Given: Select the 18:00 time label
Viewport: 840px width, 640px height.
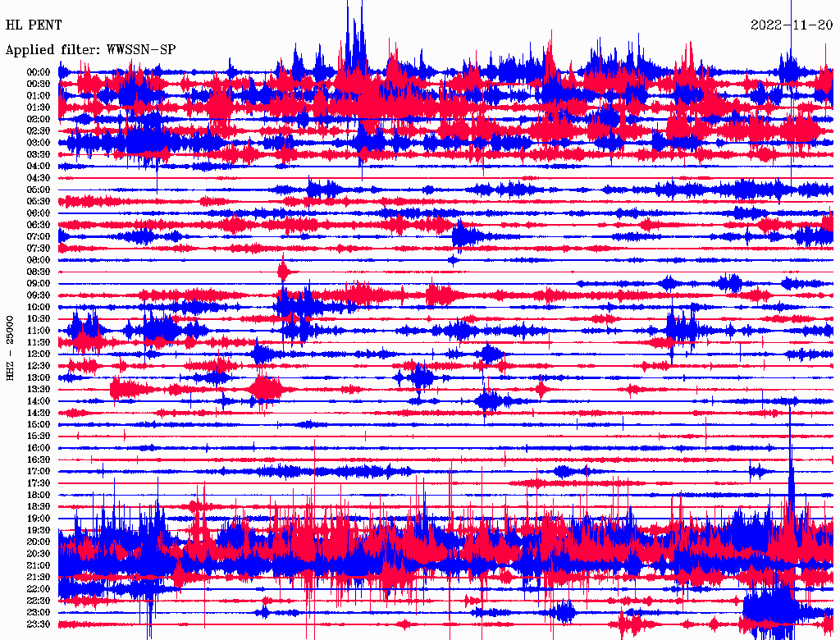Looking at the screenshot, I should click(x=39, y=495).
